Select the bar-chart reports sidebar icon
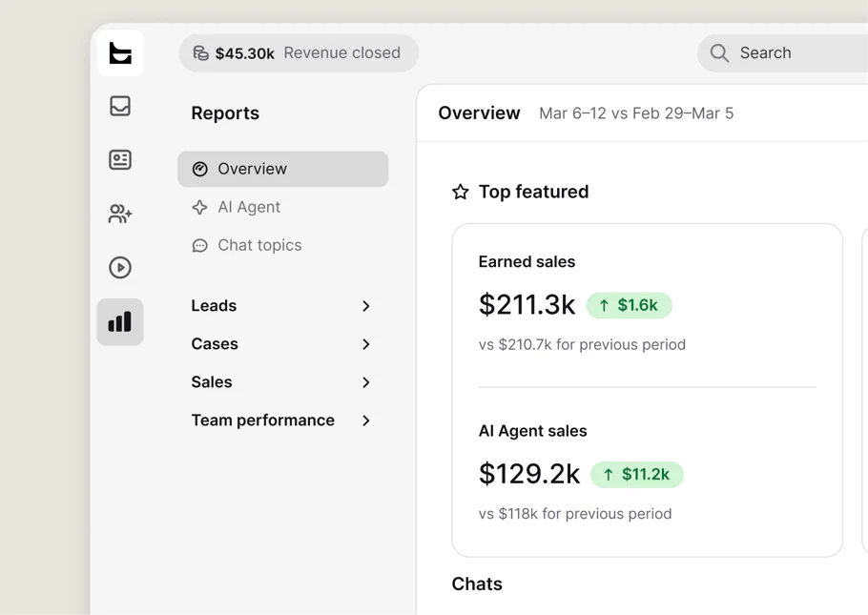The width and height of the screenshot is (868, 615). [x=120, y=322]
